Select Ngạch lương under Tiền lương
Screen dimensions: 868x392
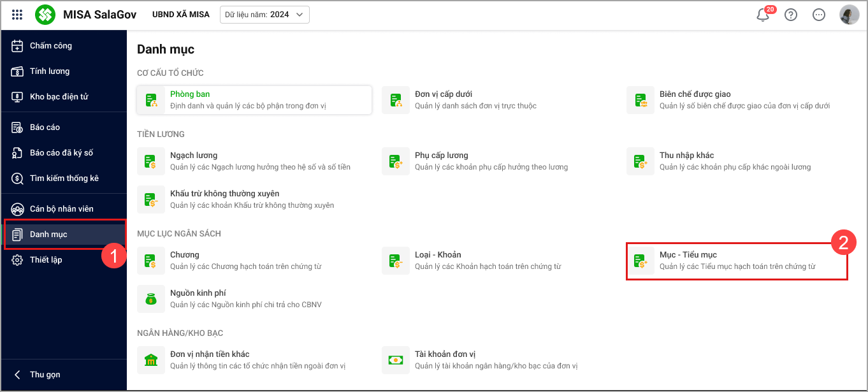pyautogui.click(x=194, y=156)
